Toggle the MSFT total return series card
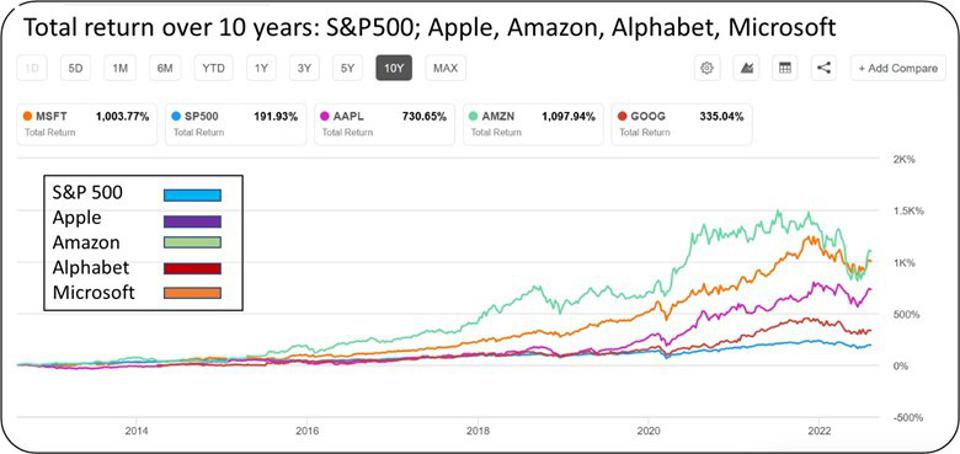Viewport: 960px width, 454px height. pos(85,123)
